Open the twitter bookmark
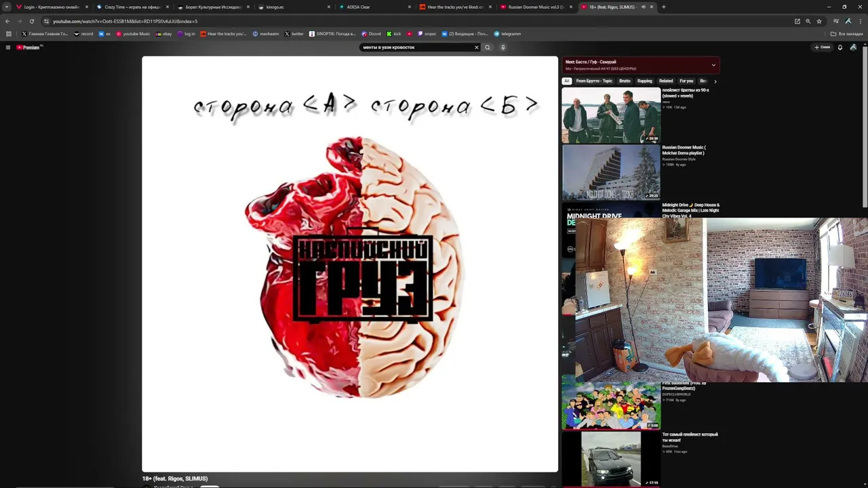 [x=294, y=34]
